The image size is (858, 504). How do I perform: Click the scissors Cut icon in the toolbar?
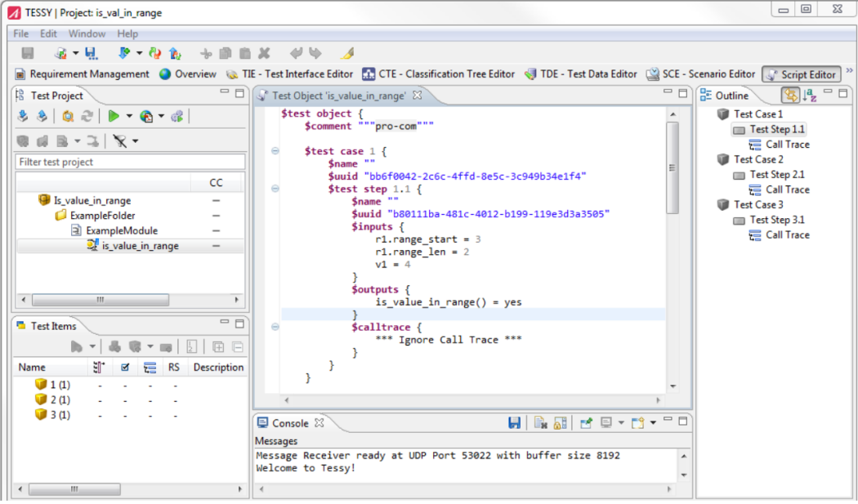click(x=206, y=53)
